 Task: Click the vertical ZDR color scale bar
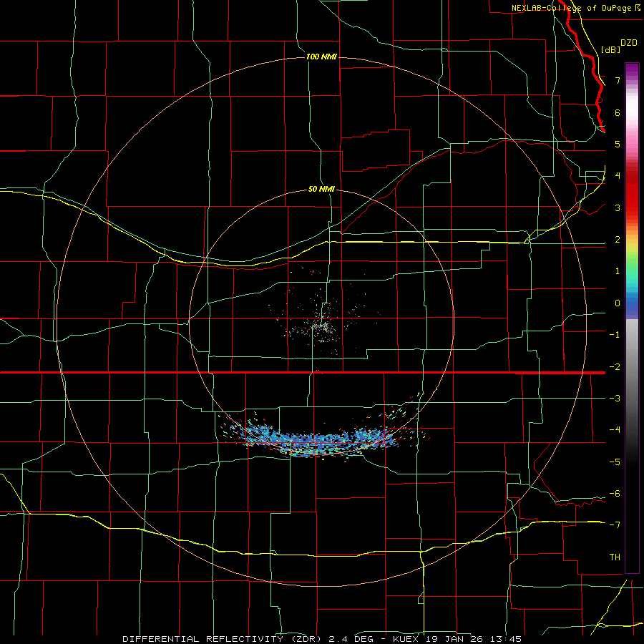coord(632,318)
